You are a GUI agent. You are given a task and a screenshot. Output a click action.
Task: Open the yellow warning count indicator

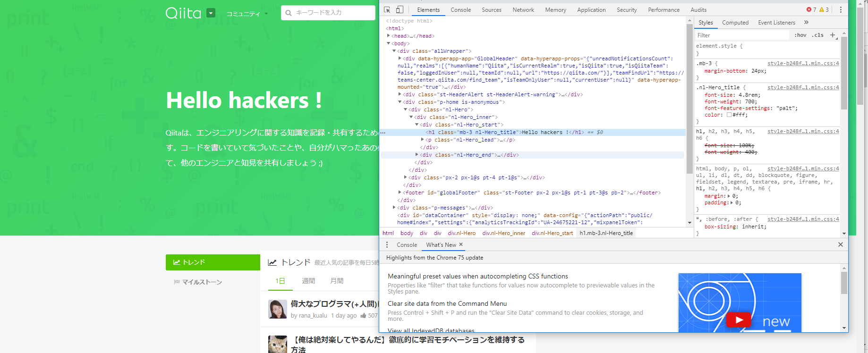(x=824, y=9)
